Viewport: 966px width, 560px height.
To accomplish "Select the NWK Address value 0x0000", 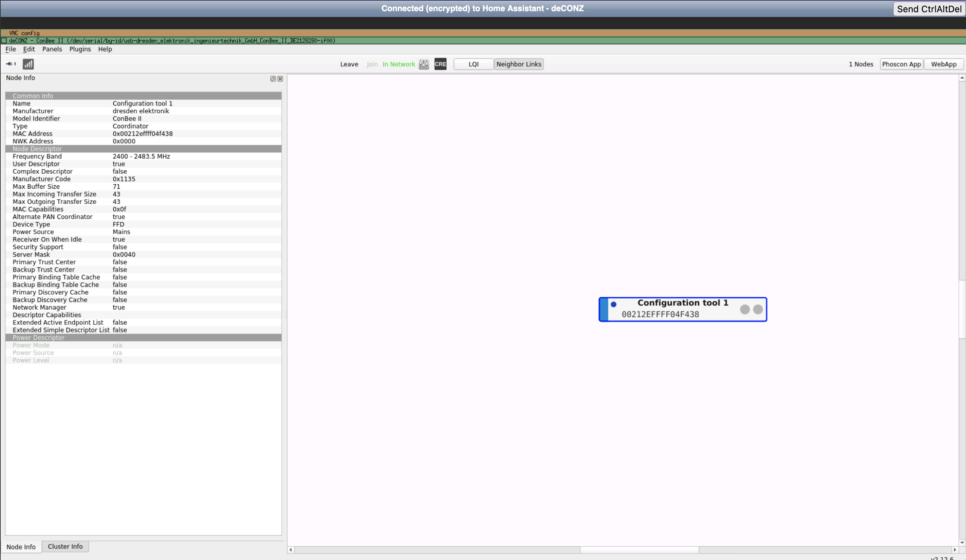I will (124, 141).
